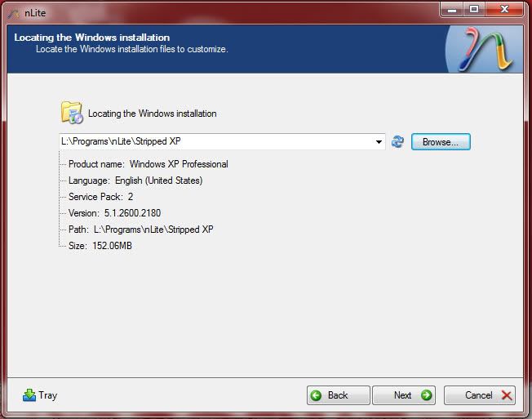532x419 pixels.
Task: Click the folder icon beside Locating the Windows installation
Action: pos(72,113)
